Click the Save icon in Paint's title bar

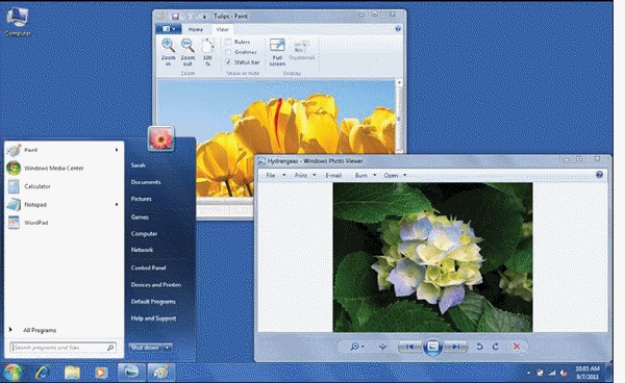[175, 16]
